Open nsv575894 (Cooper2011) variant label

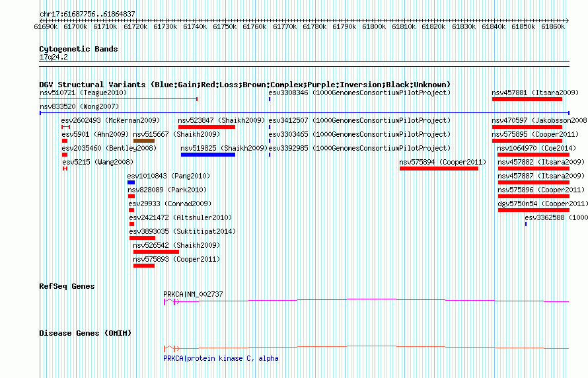(x=443, y=162)
